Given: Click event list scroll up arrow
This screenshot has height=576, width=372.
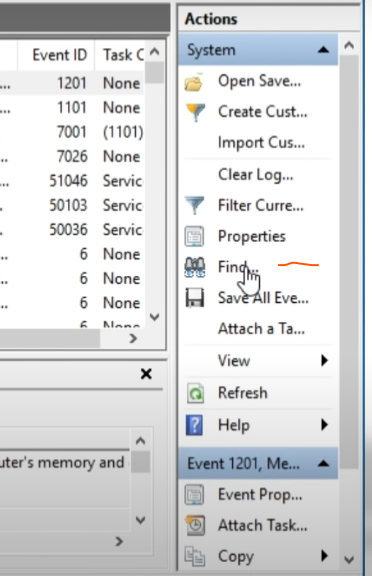Looking at the screenshot, I should tap(155, 52).
